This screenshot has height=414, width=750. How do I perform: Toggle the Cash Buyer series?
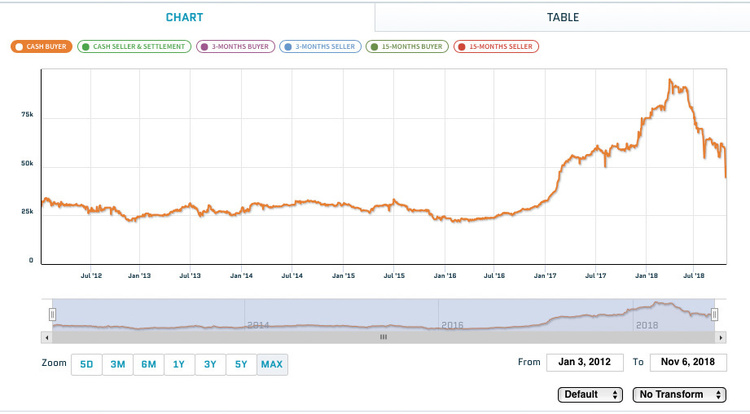[41, 46]
